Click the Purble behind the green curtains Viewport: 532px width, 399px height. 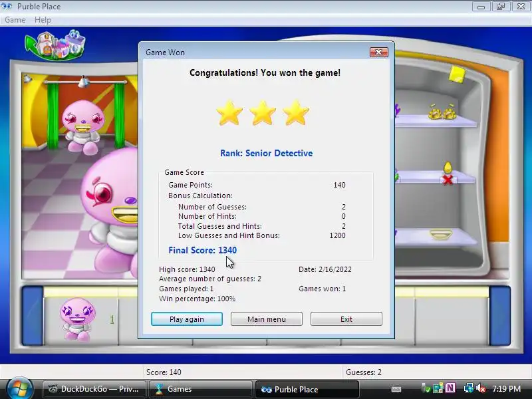click(84, 126)
